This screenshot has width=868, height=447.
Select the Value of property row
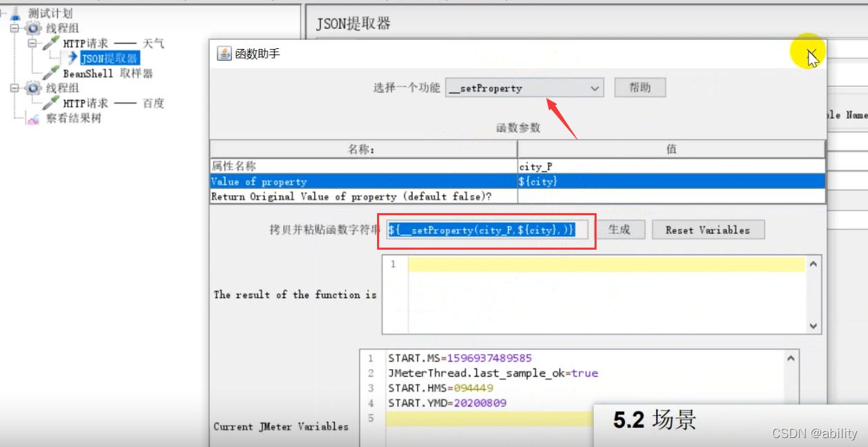pos(518,181)
